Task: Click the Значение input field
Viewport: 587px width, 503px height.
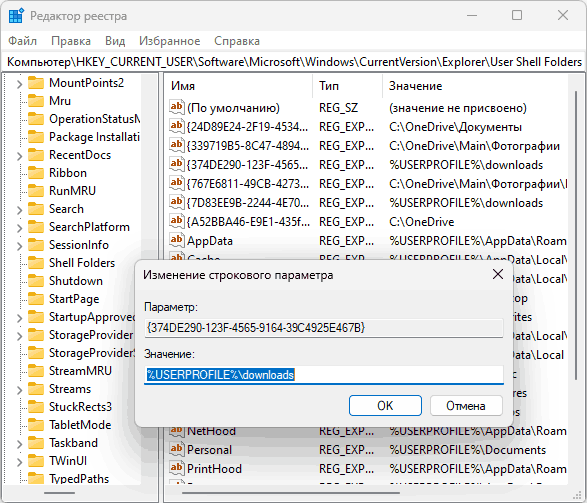Action: [324, 375]
